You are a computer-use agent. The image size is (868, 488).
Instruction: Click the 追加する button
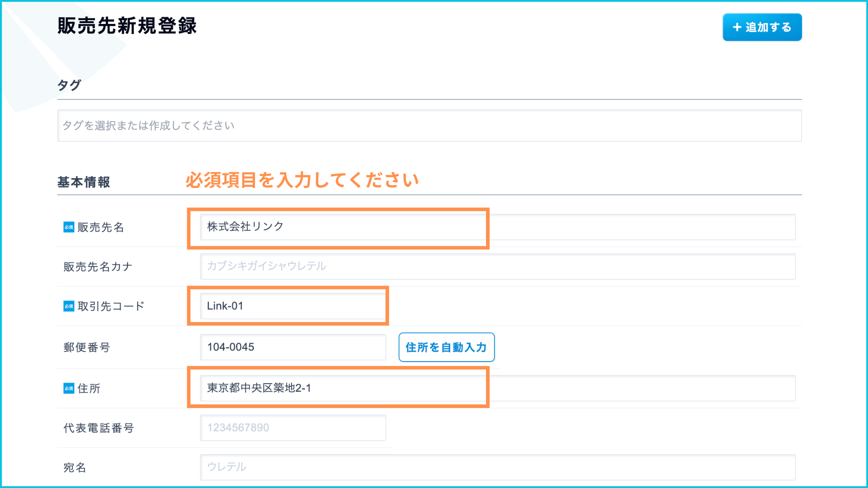[762, 27]
